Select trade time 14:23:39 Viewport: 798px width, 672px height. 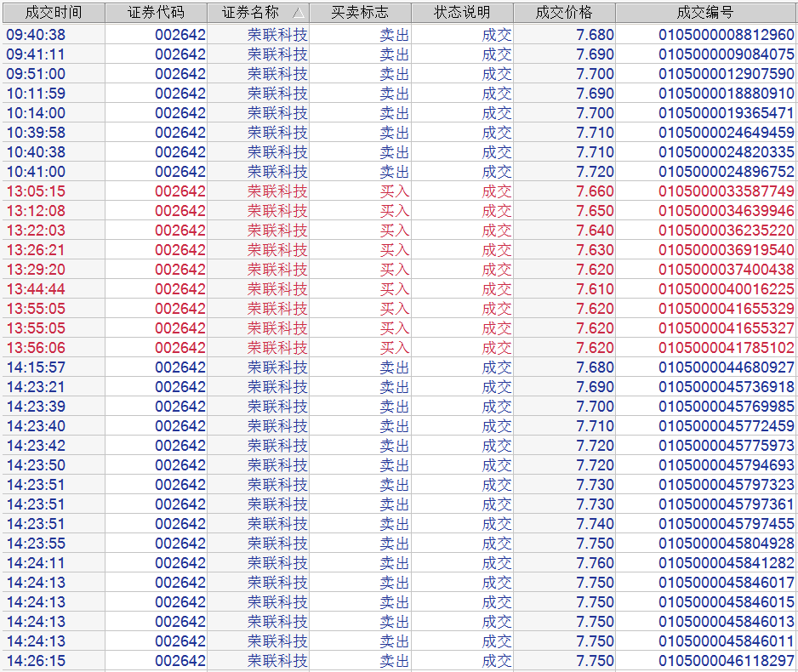[36, 407]
